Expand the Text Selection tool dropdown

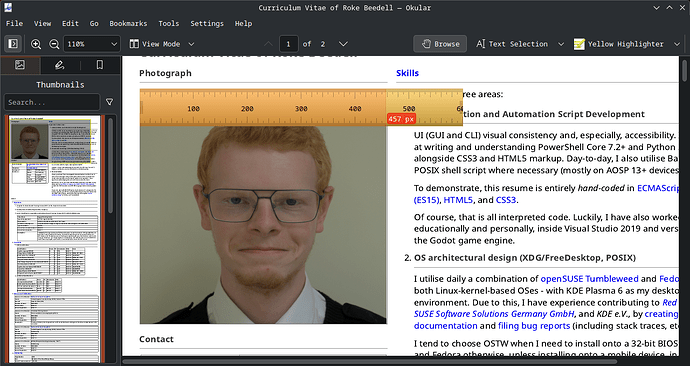pyautogui.click(x=561, y=44)
